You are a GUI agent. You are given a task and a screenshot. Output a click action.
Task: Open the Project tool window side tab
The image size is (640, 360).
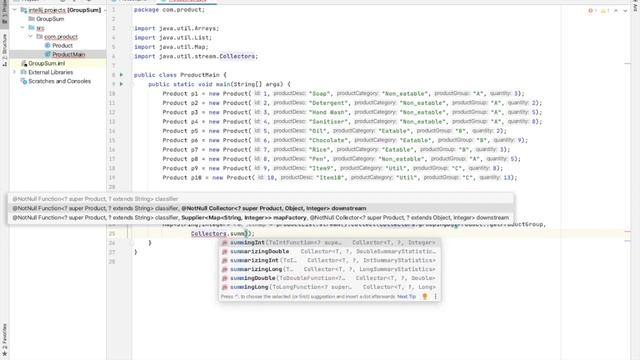point(4,13)
